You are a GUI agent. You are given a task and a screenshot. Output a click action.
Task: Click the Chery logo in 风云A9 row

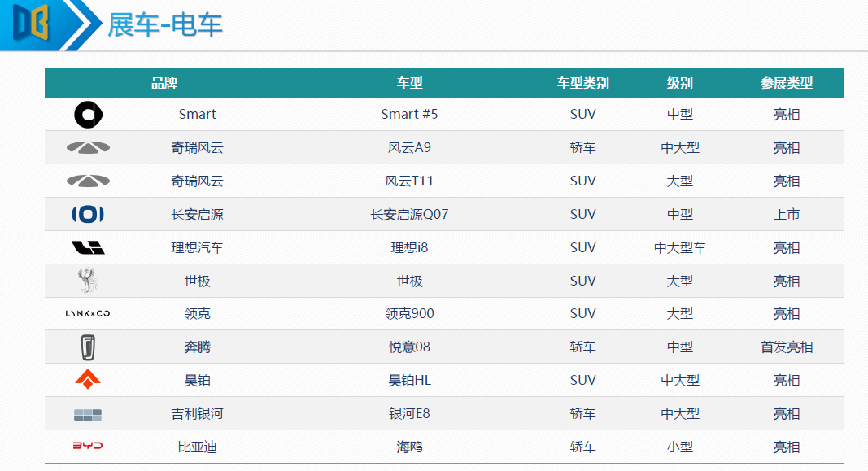pyautogui.click(x=88, y=148)
